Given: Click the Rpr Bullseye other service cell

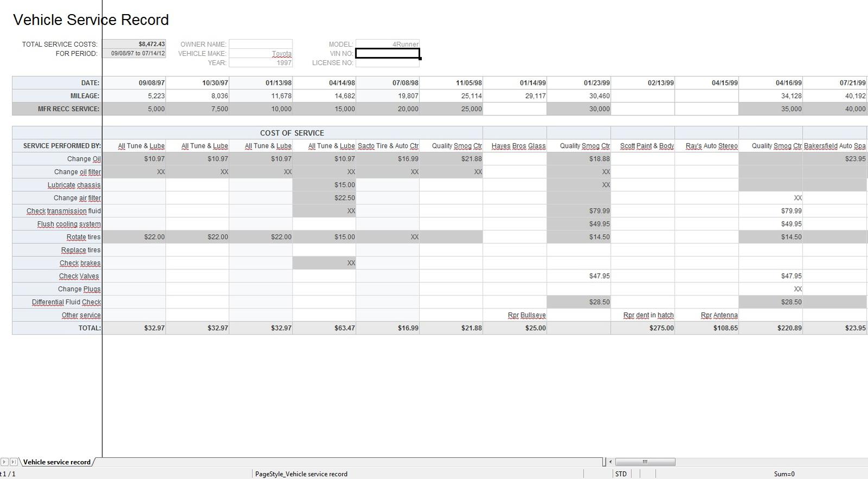Looking at the screenshot, I should (515, 315).
